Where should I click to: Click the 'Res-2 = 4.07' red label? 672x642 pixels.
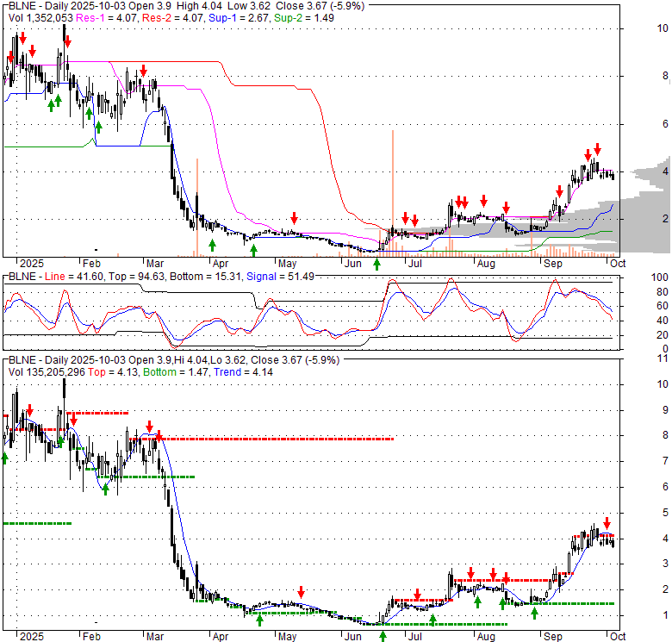click(x=172, y=18)
